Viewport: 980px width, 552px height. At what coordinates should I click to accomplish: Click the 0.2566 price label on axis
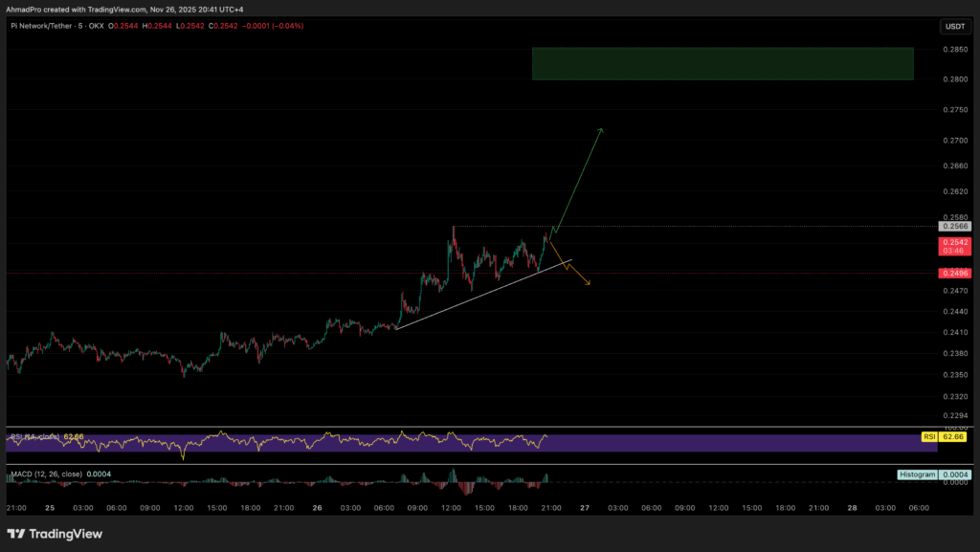[x=955, y=227]
